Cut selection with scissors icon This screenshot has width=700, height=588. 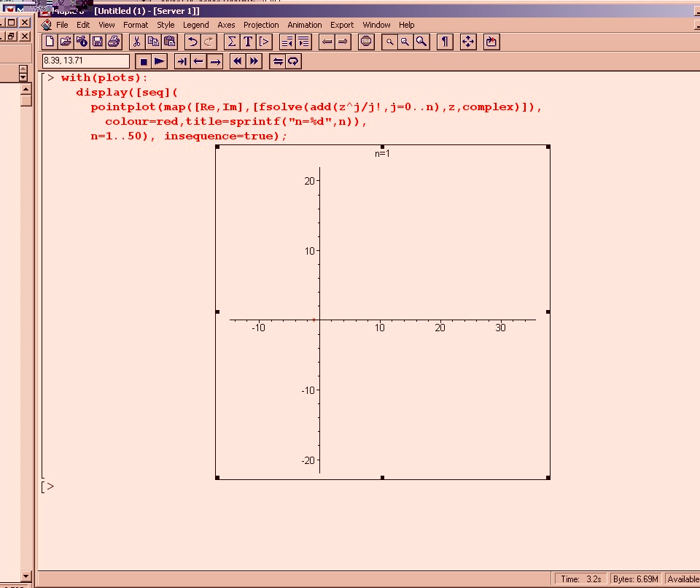[x=136, y=42]
